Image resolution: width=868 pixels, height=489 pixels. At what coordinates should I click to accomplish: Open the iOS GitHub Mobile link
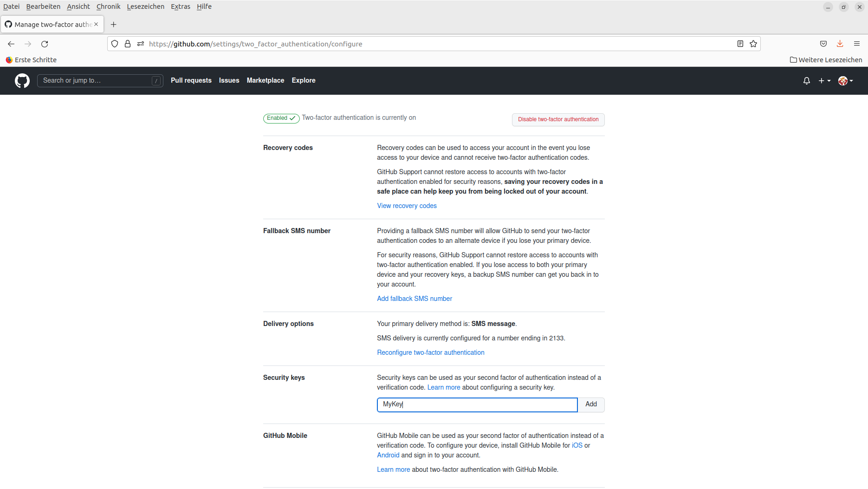coord(577,445)
